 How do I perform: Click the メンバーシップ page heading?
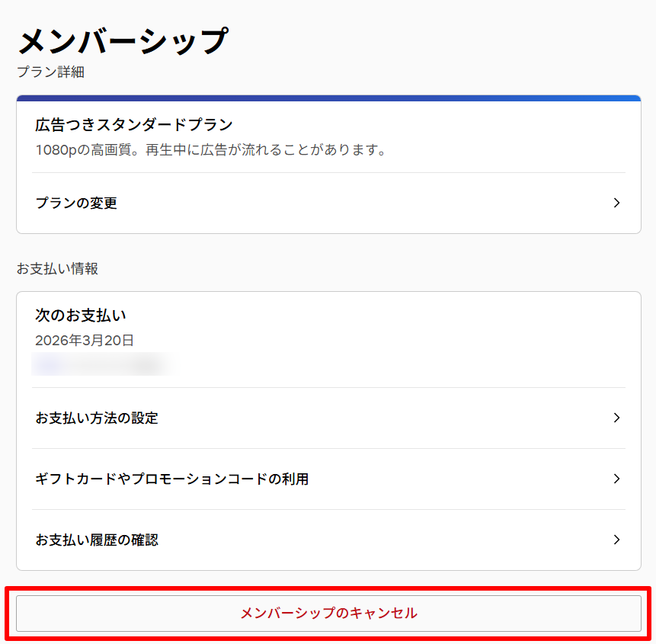point(123,40)
